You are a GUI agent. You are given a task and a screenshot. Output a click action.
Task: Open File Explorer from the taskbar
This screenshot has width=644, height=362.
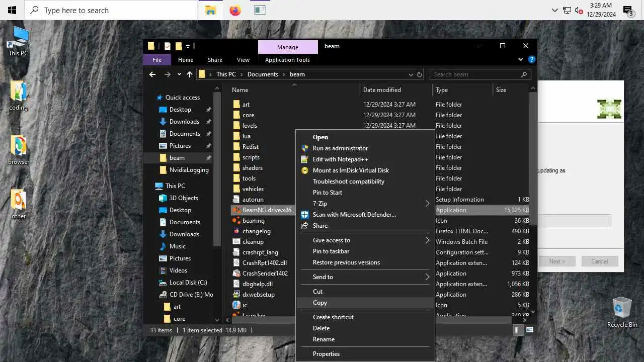tap(210, 10)
